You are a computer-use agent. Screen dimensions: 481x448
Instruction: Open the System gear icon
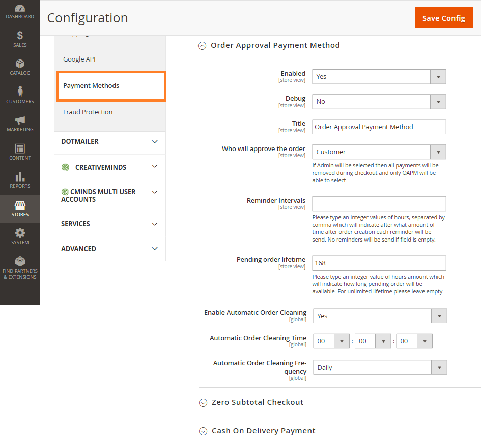[20, 233]
